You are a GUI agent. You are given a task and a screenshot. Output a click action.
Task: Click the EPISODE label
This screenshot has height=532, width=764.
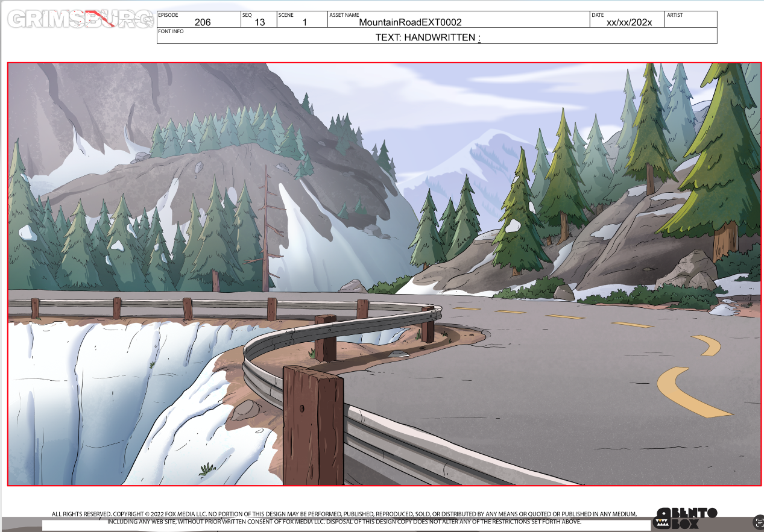point(168,15)
